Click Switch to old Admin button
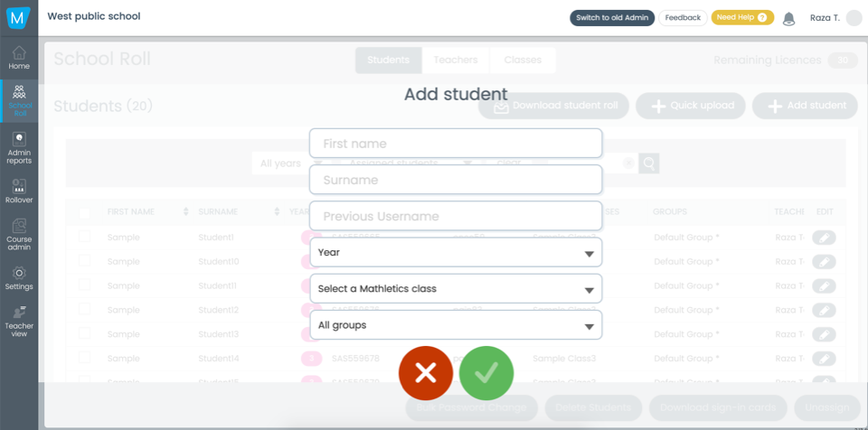Image resolution: width=868 pixels, height=430 pixels. (x=612, y=18)
